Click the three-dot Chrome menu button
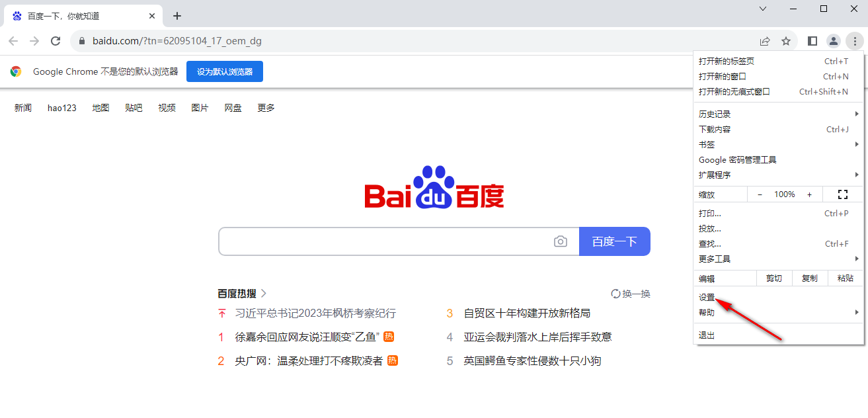 [x=855, y=41]
